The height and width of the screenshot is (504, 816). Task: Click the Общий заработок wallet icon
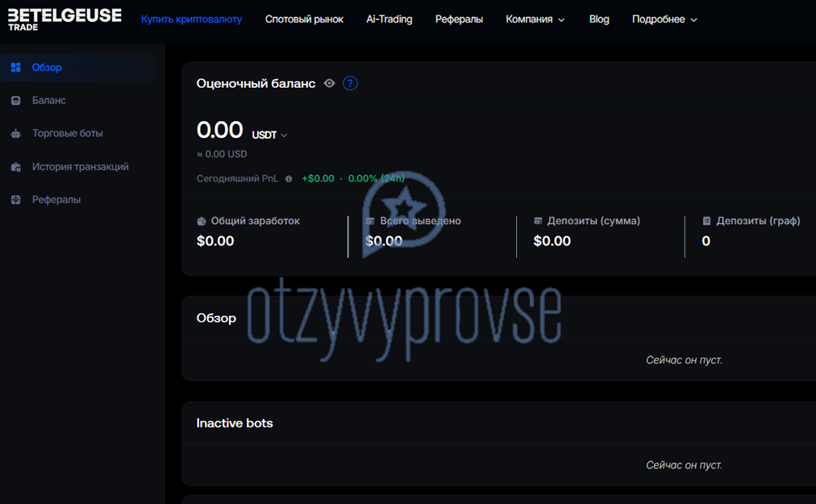(202, 221)
